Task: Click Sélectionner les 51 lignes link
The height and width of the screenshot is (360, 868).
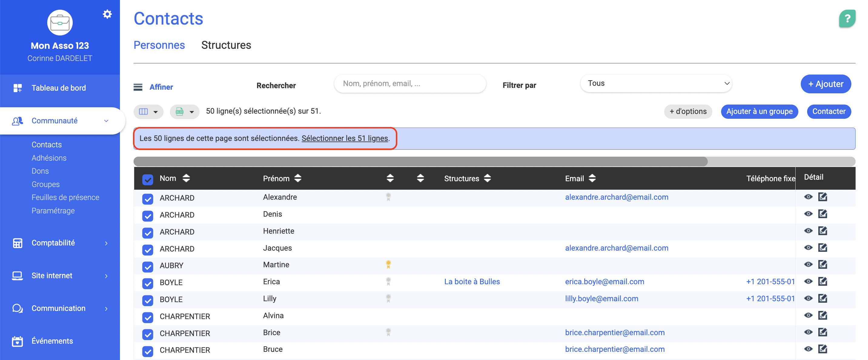Action: click(x=345, y=138)
